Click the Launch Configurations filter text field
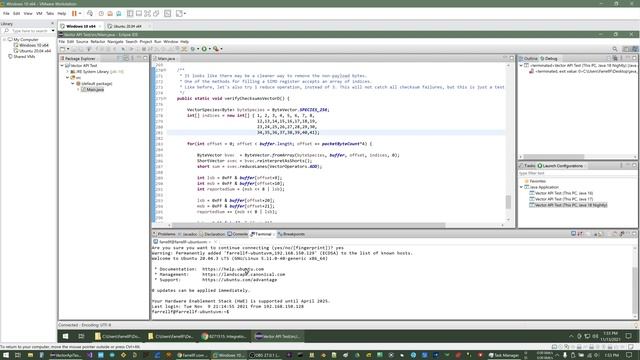The width and height of the screenshot is (640, 360). click(x=577, y=173)
